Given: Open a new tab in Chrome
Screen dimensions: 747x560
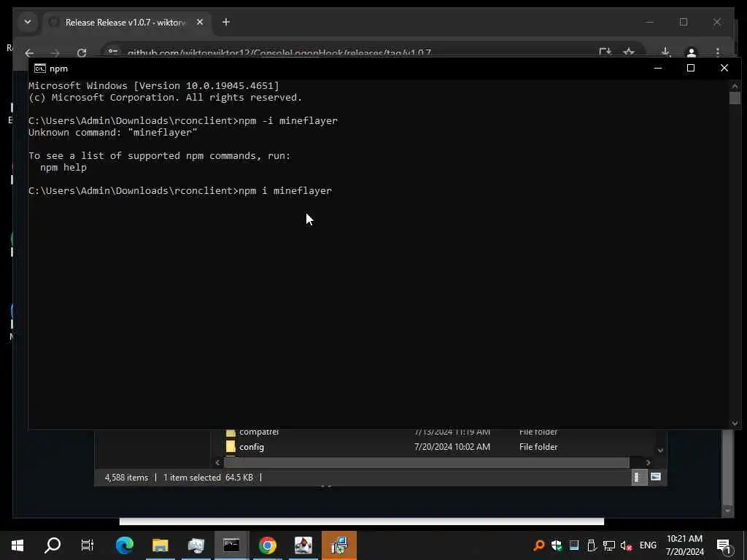Looking at the screenshot, I should click(x=226, y=22).
